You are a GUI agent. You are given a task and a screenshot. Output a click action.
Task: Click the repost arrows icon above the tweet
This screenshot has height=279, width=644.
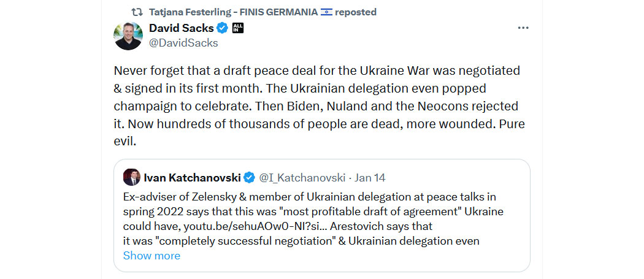click(x=136, y=12)
